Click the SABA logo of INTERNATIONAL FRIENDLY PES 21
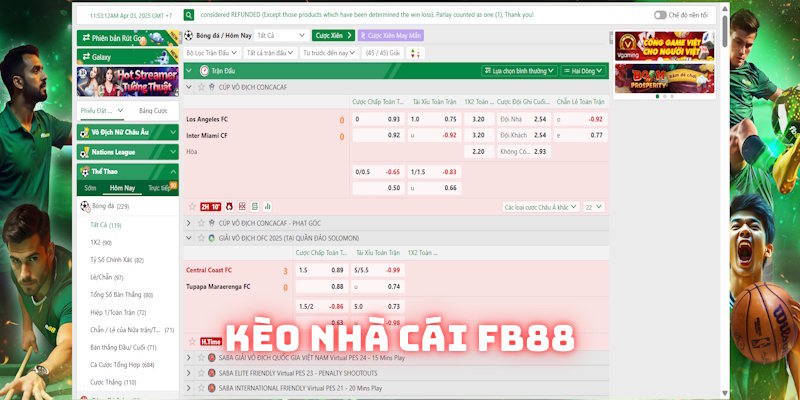Screen dimensions: 800x400 [212, 388]
